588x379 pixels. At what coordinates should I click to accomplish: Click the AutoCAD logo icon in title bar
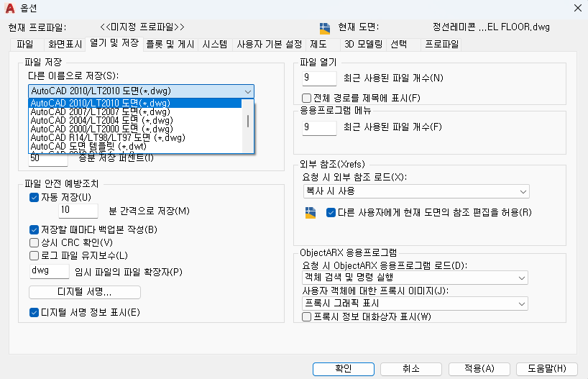click(x=10, y=8)
